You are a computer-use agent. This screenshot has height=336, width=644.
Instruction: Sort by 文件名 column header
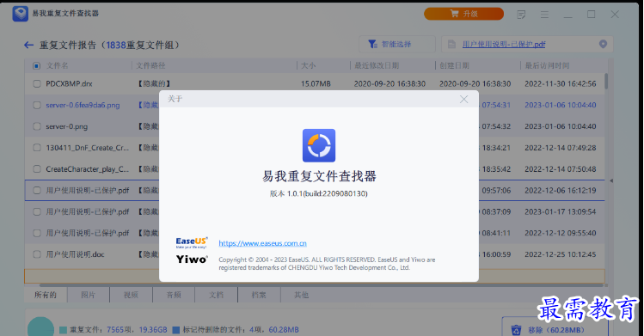pyautogui.click(x=57, y=65)
